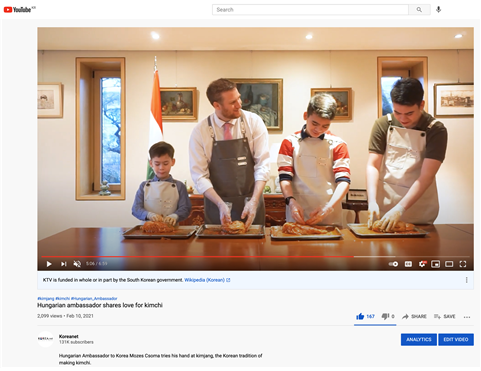481x371 pixels.
Task: Click the Edit Video button
Action: tap(456, 339)
